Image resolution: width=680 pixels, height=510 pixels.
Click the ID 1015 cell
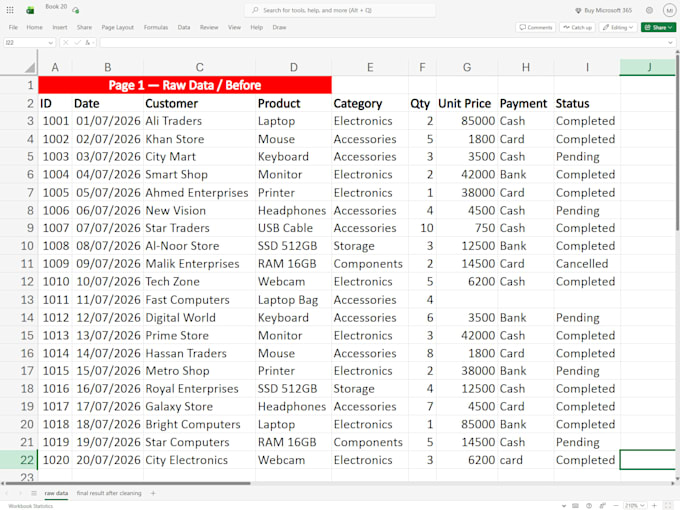(x=55, y=371)
